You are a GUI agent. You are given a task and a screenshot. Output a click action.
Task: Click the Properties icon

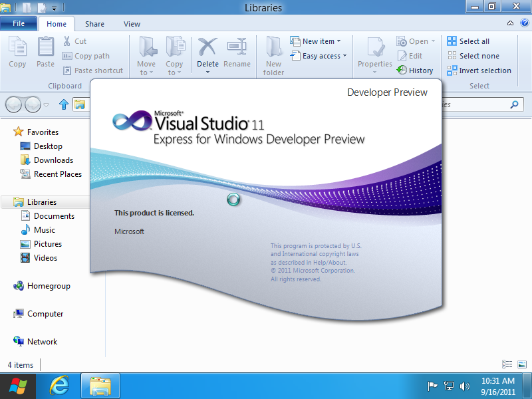[375, 47]
